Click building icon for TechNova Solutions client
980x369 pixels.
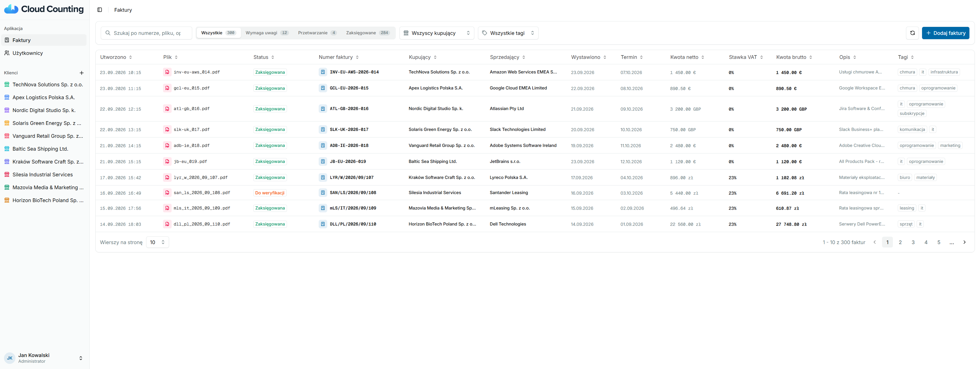tap(7, 85)
